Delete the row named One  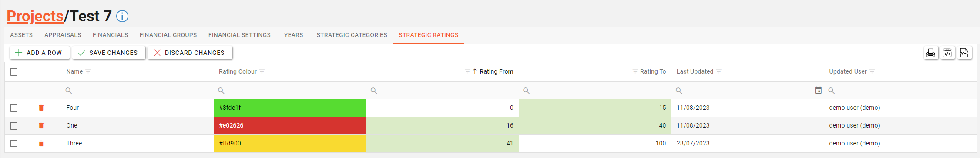tap(41, 125)
